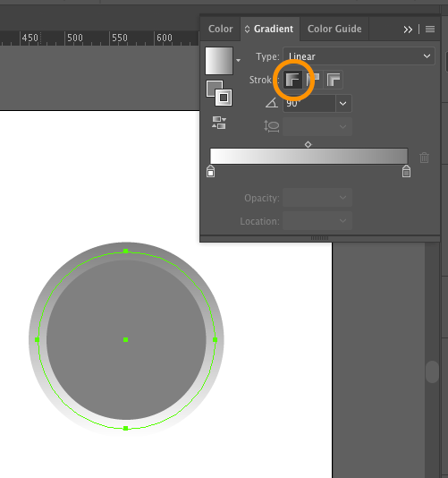Open the Gradient panel options menu

point(430,30)
